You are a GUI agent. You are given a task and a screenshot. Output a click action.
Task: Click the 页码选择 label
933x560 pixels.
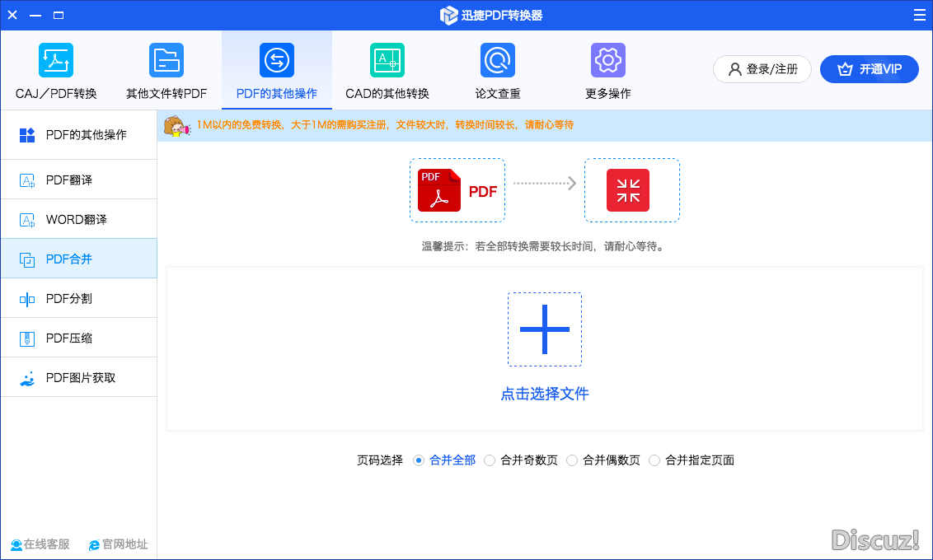(380, 460)
